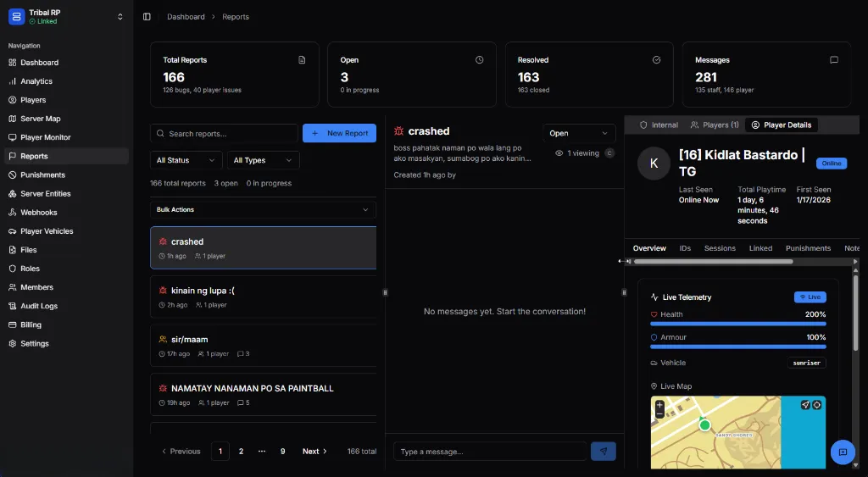This screenshot has width=868, height=477.
Task: Click the Player Vehicles sidebar icon
Action: tap(12, 231)
